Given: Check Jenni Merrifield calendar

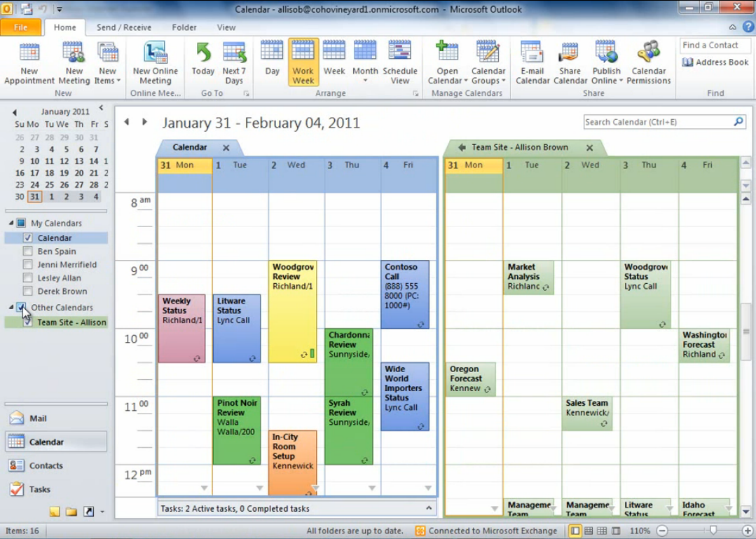Looking at the screenshot, I should pyautogui.click(x=27, y=264).
